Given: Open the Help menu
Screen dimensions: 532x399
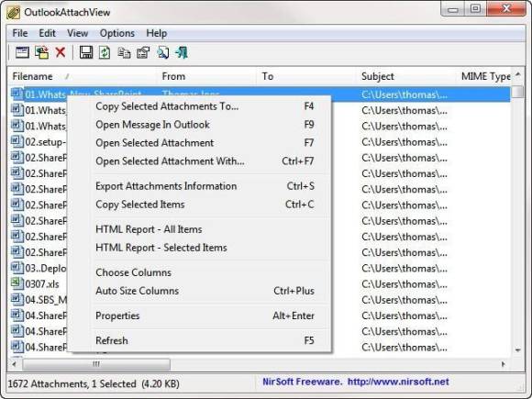Looking at the screenshot, I should pos(157,33).
